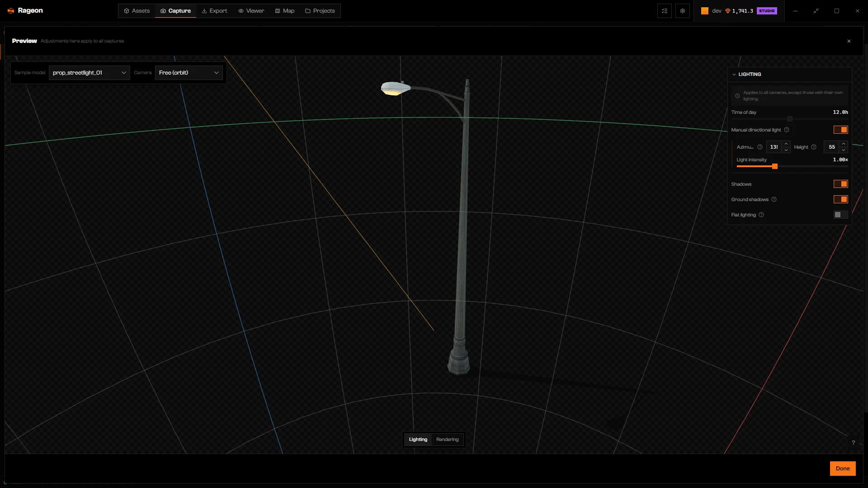This screenshot has width=868, height=488.
Task: Click the orange dev user avatar
Action: coord(704,11)
